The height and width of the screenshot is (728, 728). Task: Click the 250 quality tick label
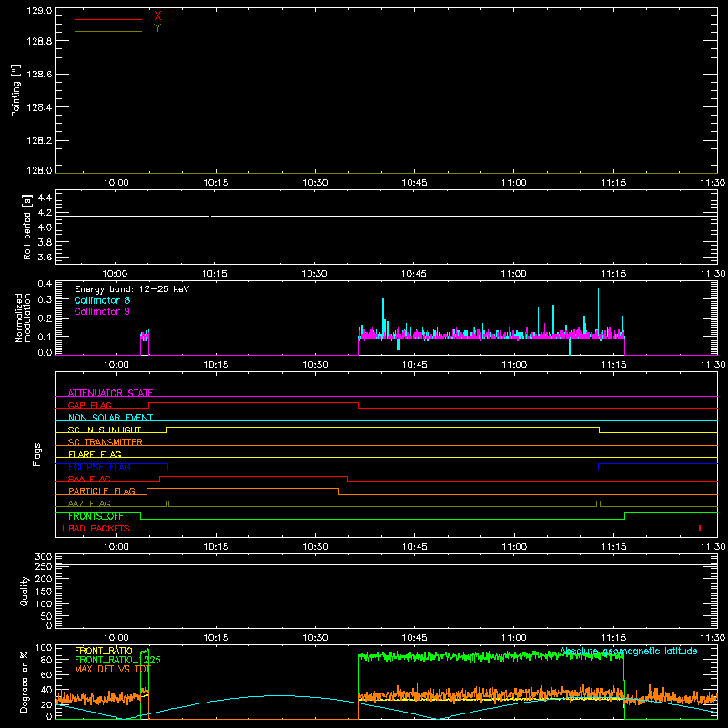43,567
